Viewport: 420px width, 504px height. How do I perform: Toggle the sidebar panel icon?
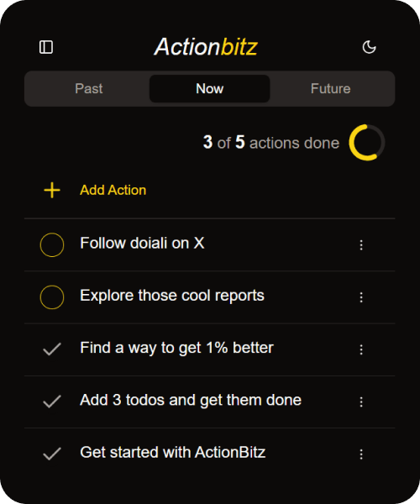[46, 47]
